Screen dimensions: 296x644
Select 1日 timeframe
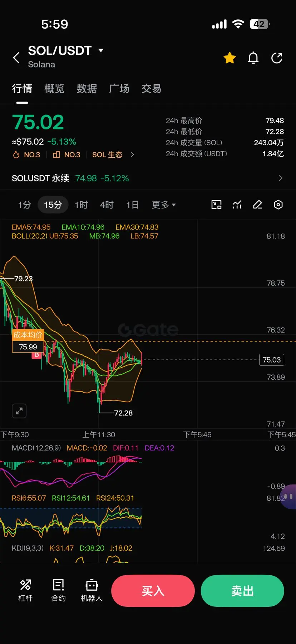[x=132, y=205]
